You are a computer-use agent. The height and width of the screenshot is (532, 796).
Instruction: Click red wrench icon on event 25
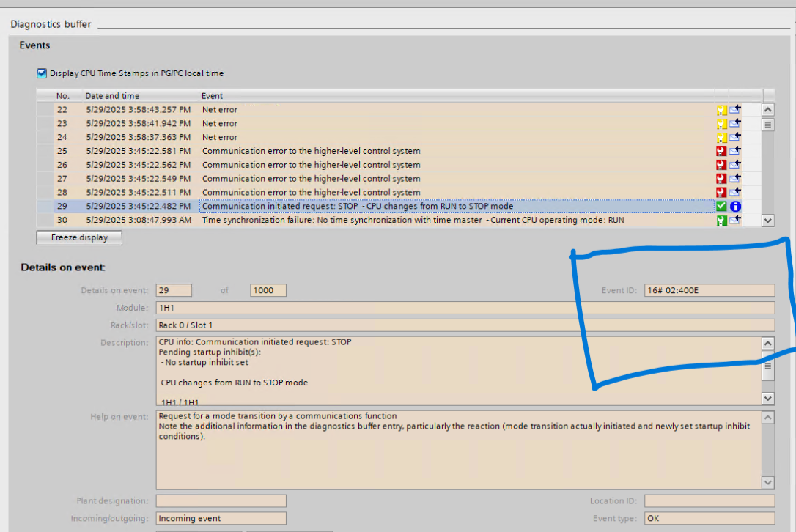[721, 151]
